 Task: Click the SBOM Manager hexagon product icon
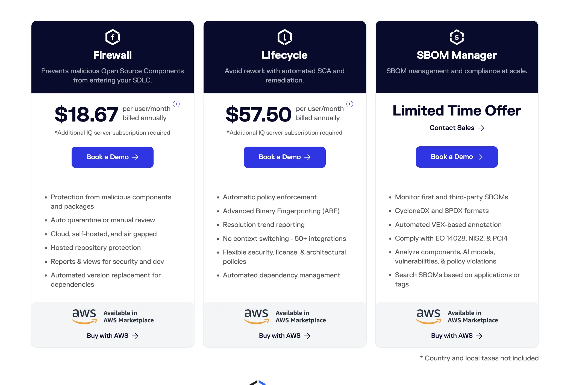pos(456,36)
